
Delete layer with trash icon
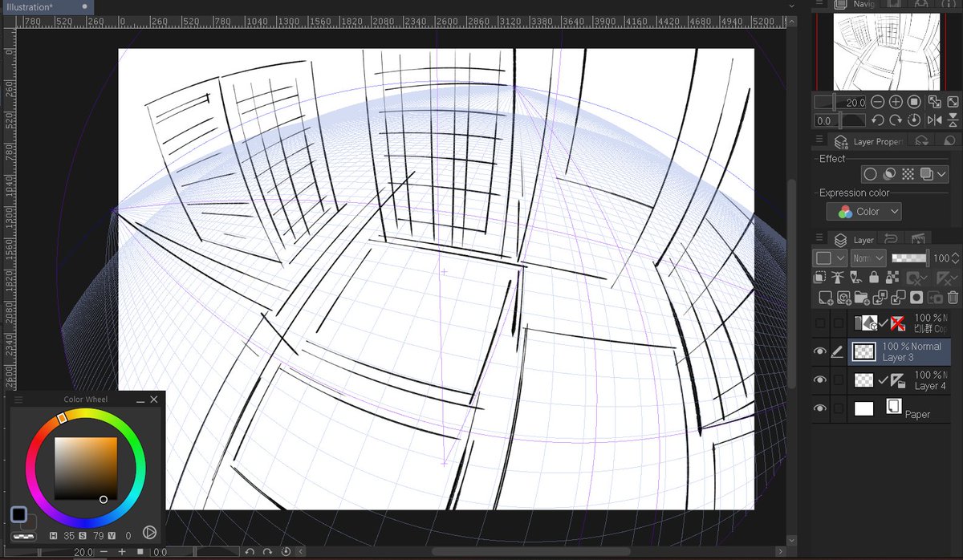[953, 298]
